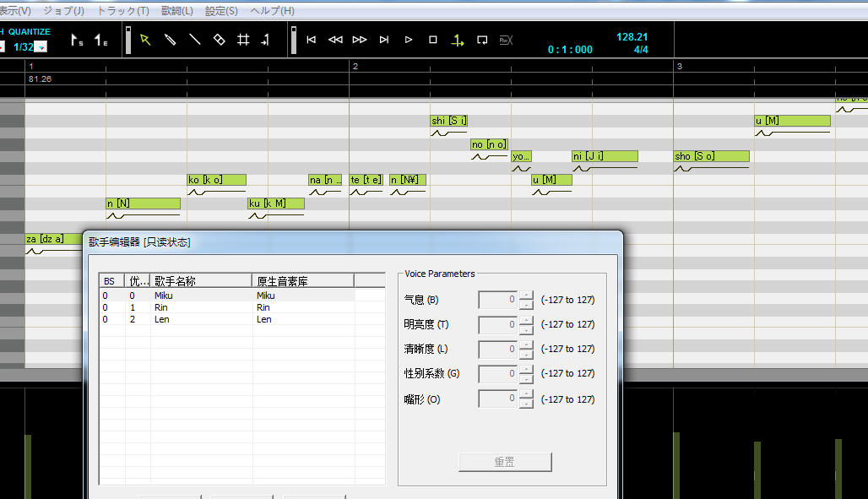
Task: Click the 歌手名称 column header
Action: pyautogui.click(x=201, y=281)
